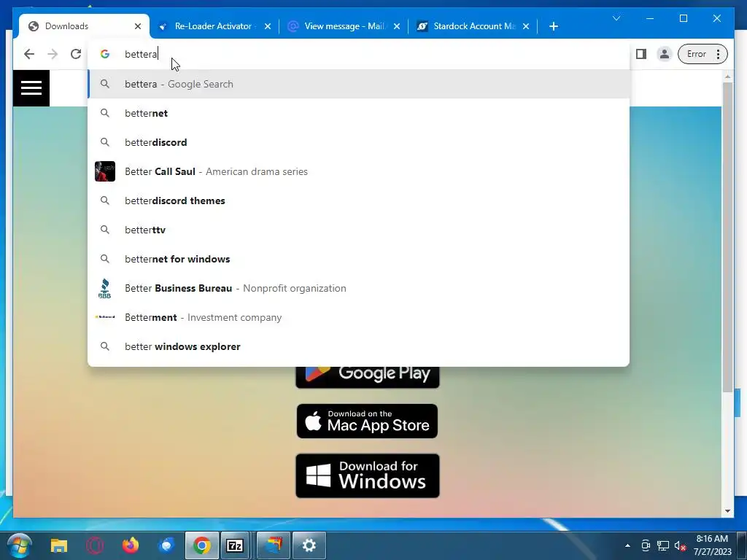Pick the 'betterttv' suggestion
This screenshot has height=560, width=747.
[358, 230]
